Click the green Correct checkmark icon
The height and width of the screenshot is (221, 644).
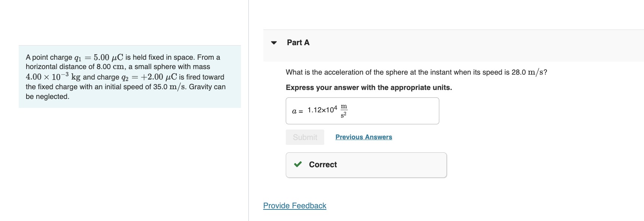click(298, 164)
